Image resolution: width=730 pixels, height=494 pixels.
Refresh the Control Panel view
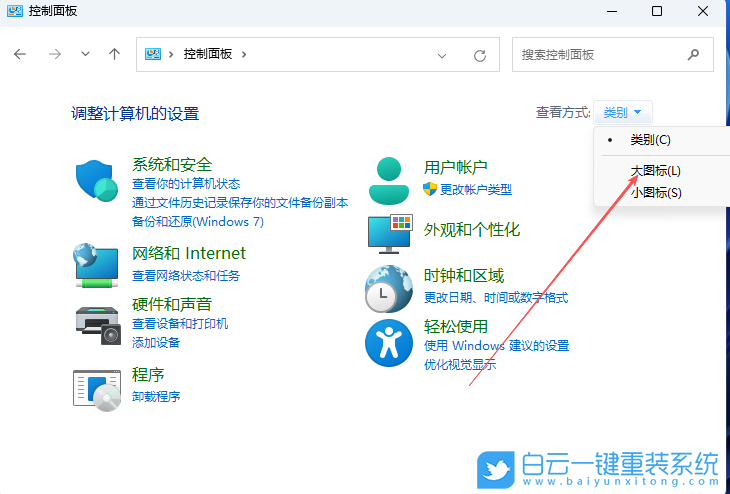coord(480,56)
